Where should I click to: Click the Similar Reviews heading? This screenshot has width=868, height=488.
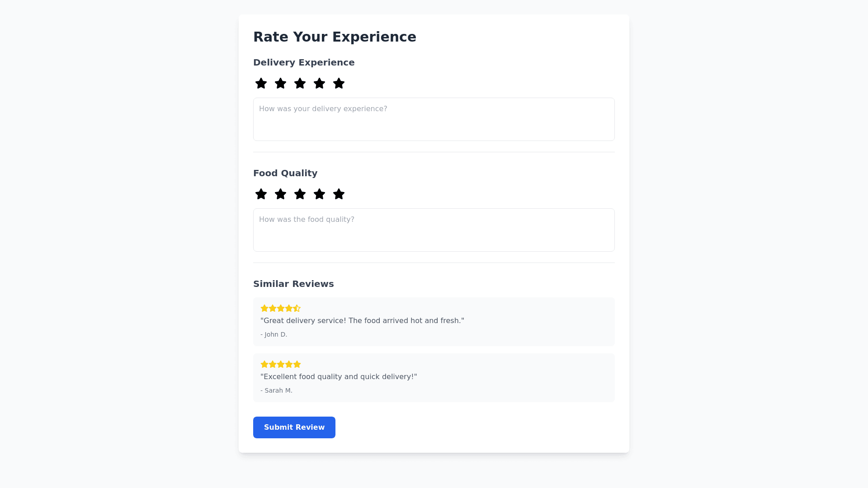pyautogui.click(x=293, y=284)
